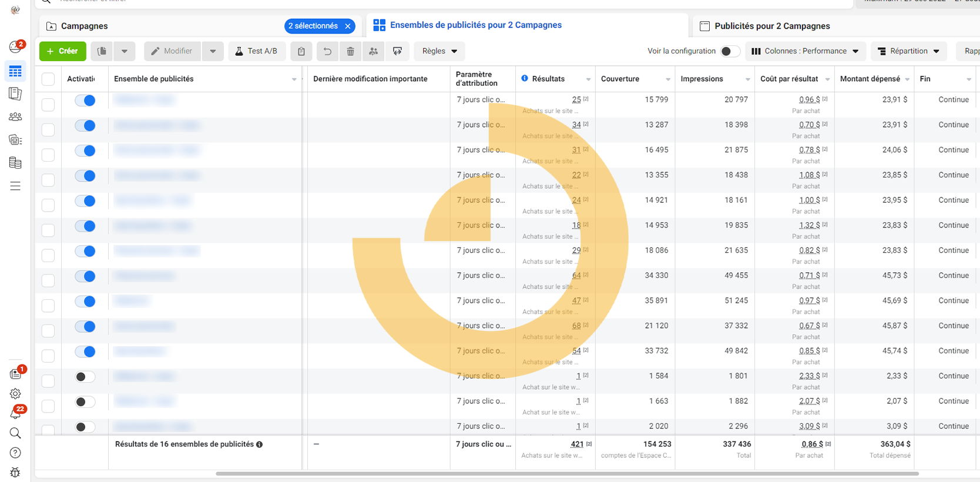The image size is (980, 482).
Task: Click the horizontal scrollbar under the table
Action: point(567,474)
